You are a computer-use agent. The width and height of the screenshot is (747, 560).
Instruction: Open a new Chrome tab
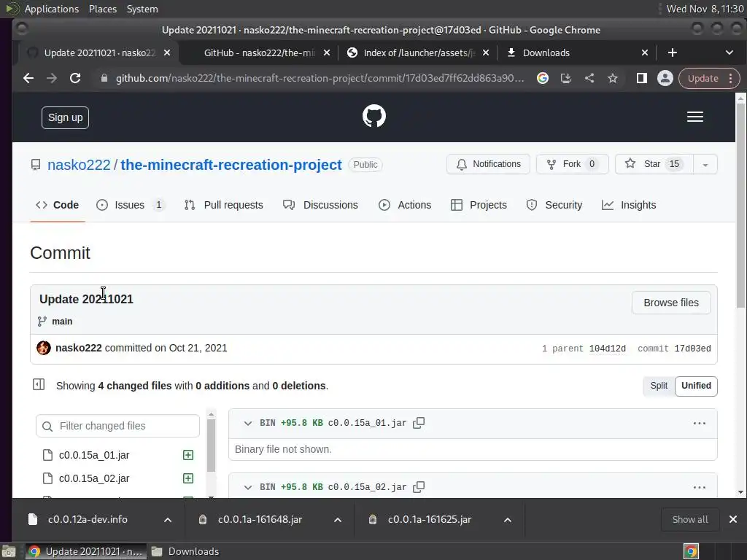[672, 52]
